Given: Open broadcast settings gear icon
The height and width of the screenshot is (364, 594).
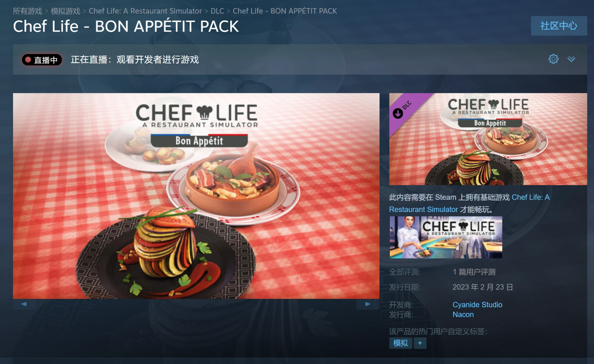Looking at the screenshot, I should click(x=553, y=59).
